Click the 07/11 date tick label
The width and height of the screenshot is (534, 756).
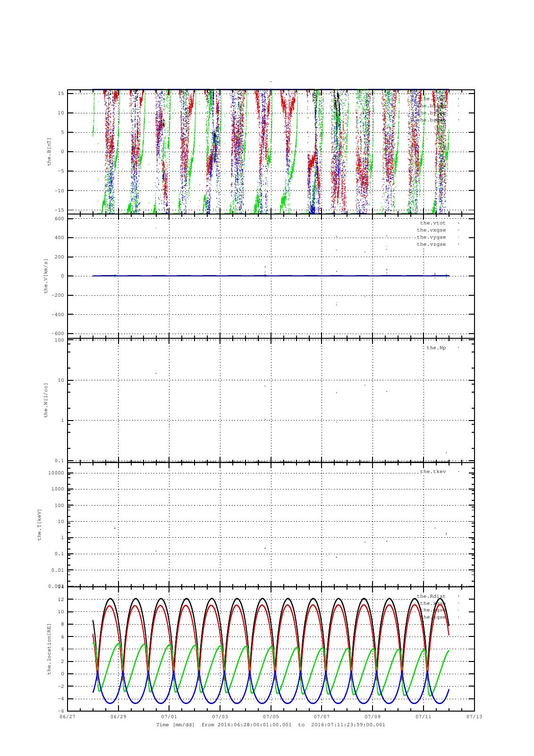tap(424, 716)
